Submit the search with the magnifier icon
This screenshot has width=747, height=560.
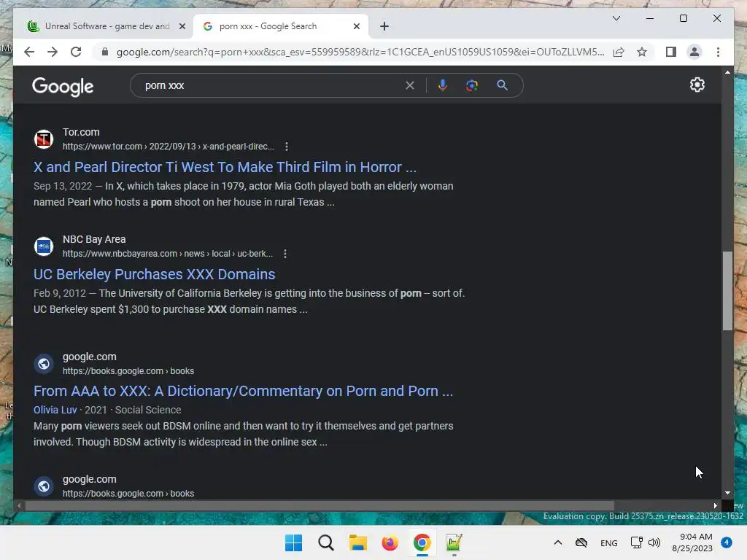(x=502, y=85)
